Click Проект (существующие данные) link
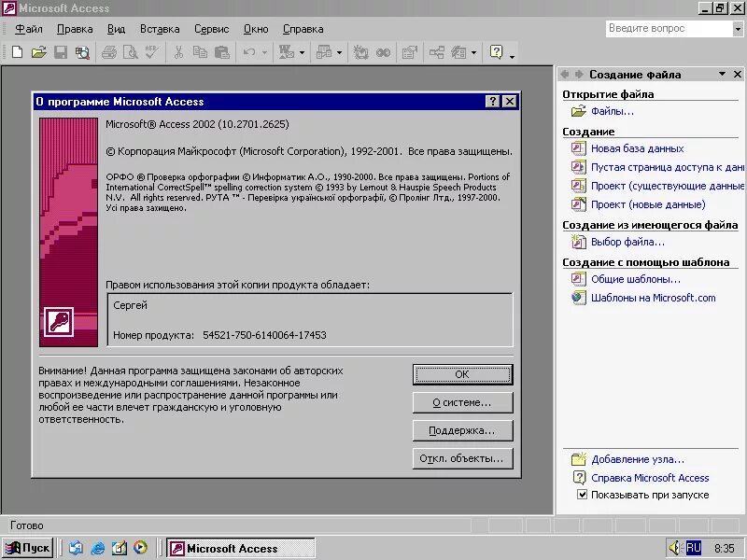 (x=668, y=186)
